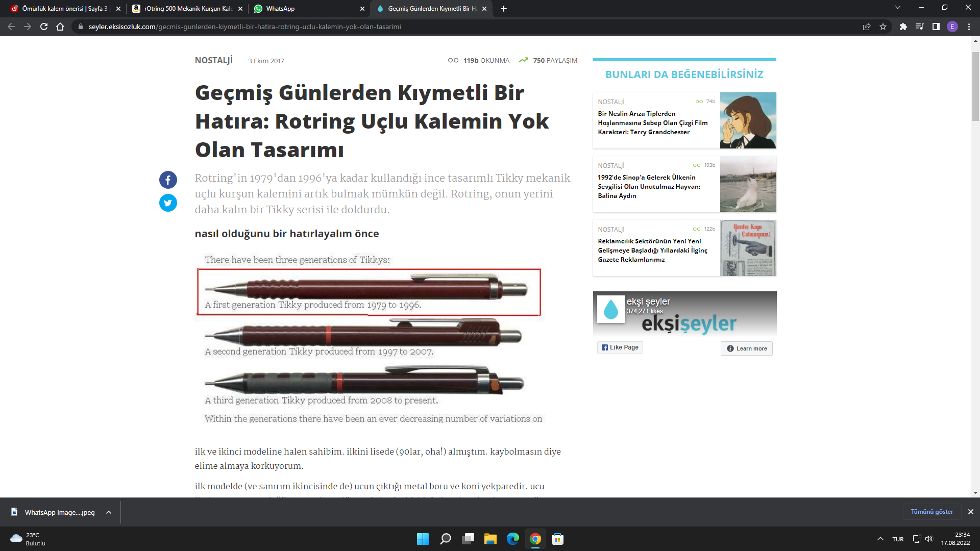Toggle the browser side panel
980x551 pixels.
click(936, 27)
